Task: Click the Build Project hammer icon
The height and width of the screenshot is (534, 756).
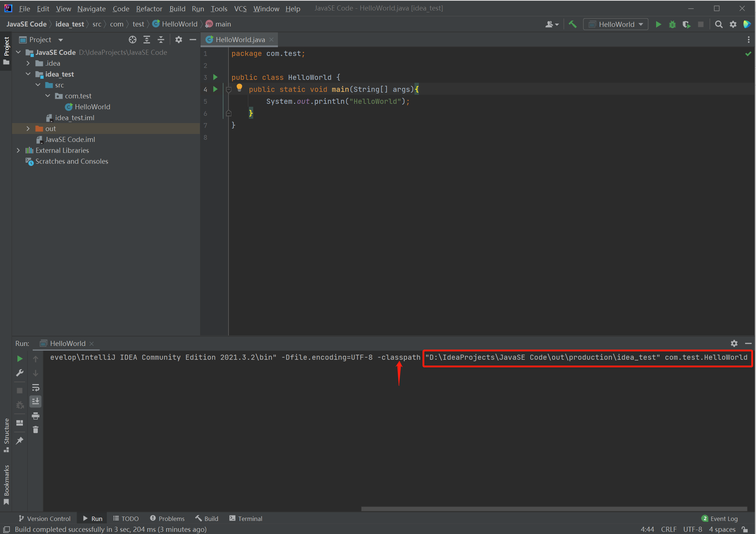Action: [x=573, y=24]
